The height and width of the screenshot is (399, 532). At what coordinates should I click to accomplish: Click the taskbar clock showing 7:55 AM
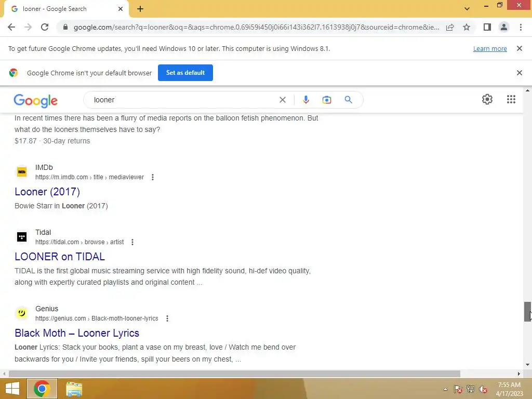(x=509, y=389)
